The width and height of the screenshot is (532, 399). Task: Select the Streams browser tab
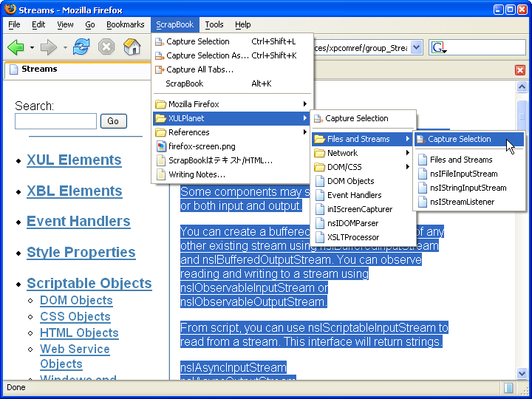tap(39, 69)
